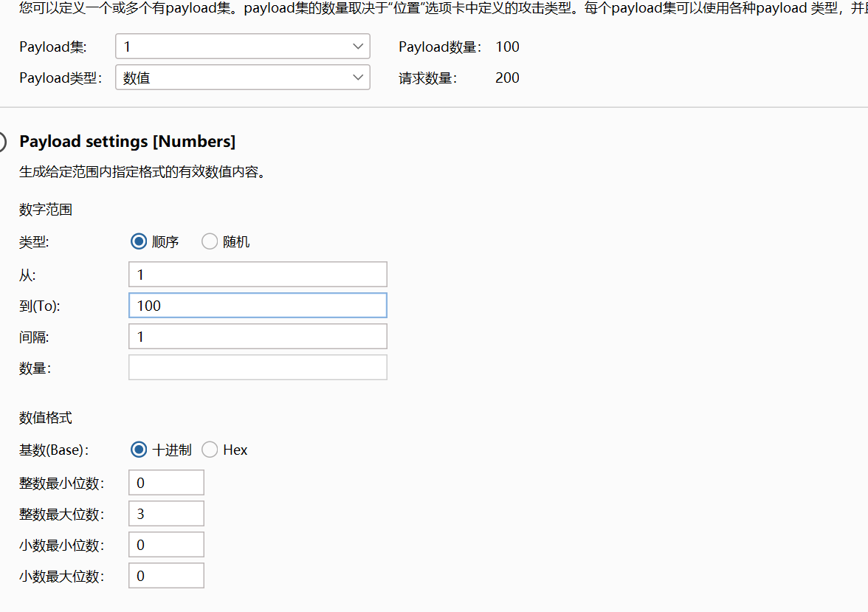Click the 间隔 input field

click(x=258, y=337)
